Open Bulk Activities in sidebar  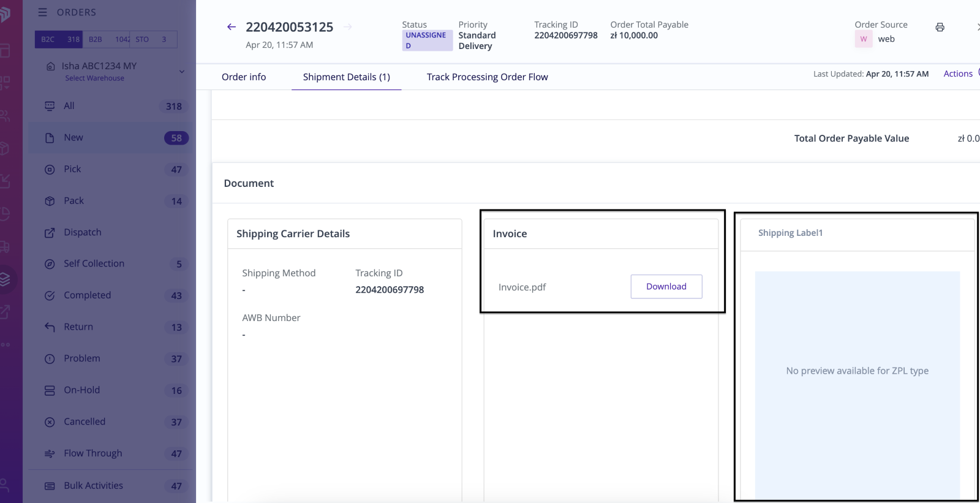[93, 486]
